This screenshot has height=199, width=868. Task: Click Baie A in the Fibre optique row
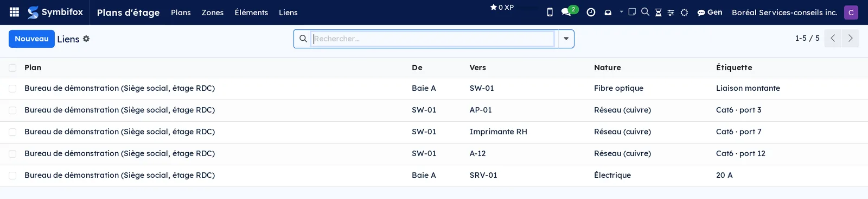pyautogui.click(x=424, y=88)
